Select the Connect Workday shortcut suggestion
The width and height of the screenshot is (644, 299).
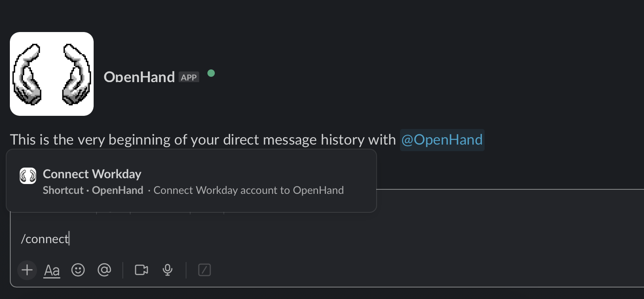tap(191, 181)
